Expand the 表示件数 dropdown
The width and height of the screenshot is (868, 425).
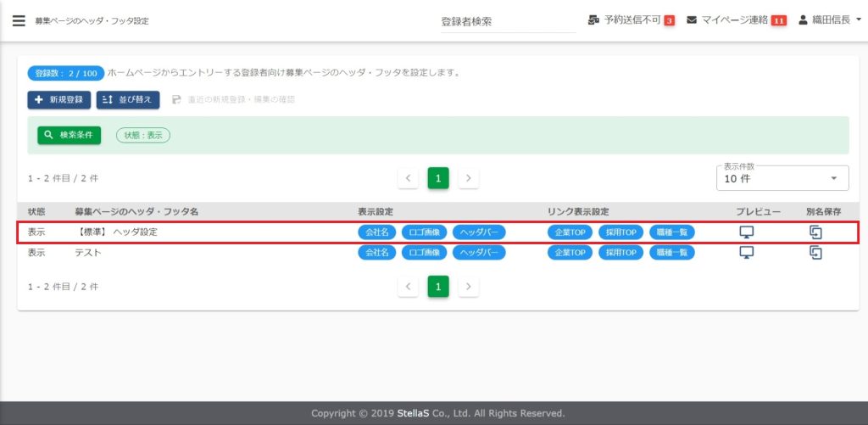tap(782, 178)
